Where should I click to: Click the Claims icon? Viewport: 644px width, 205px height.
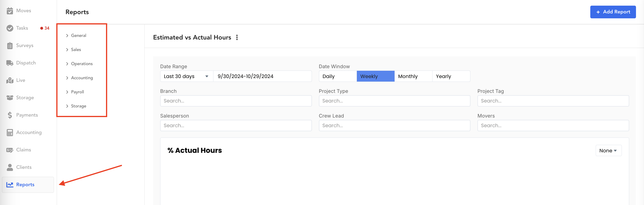(10, 150)
